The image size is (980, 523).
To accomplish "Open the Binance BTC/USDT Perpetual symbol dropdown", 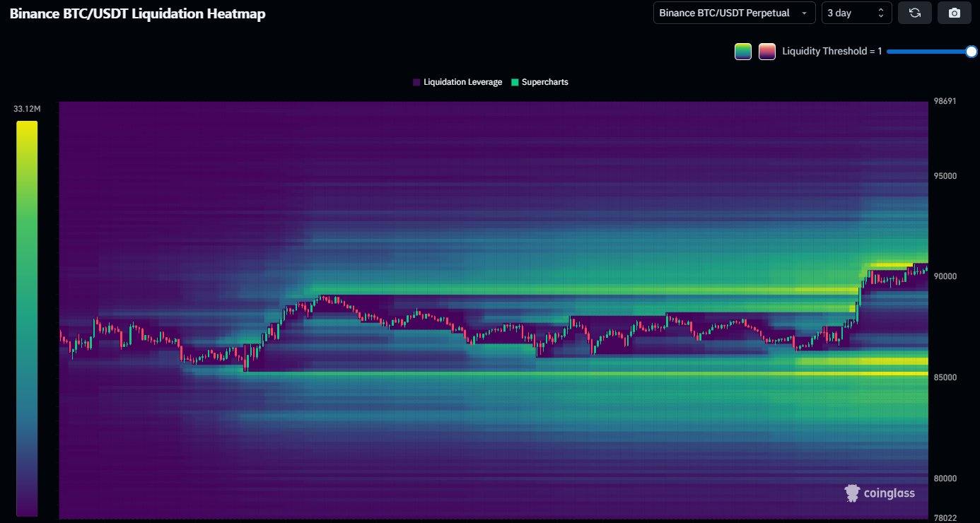I will (x=733, y=12).
